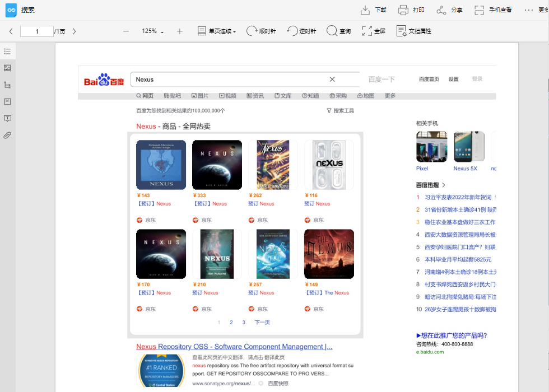
Task: Click The Nexus ¥149 red cover
Action: pyautogui.click(x=329, y=254)
